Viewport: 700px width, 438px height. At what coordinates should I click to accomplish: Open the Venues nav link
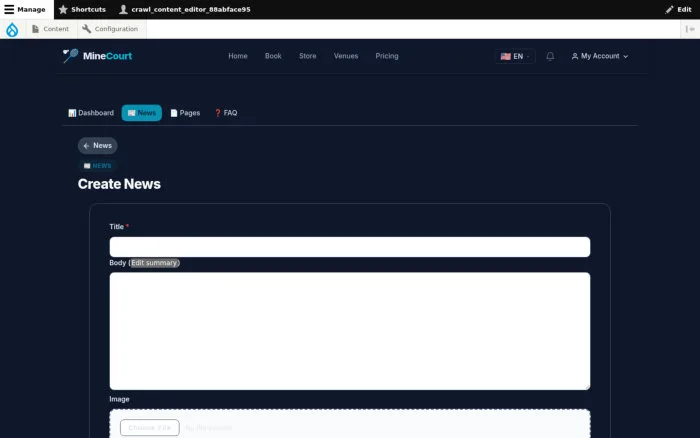[x=346, y=56]
